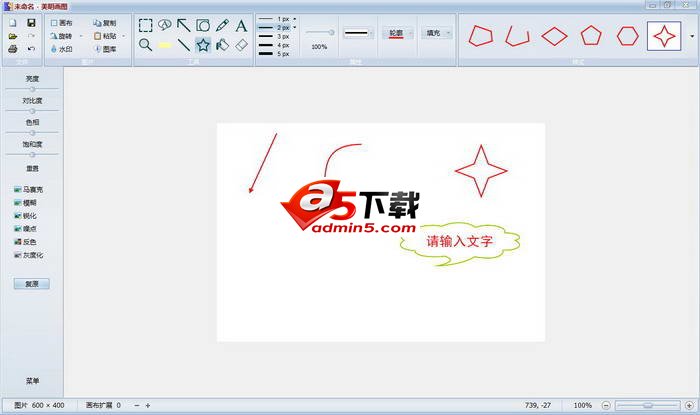The image size is (700, 415).
Task: Adjust the 饱和度 saturation slider
Action: (32, 154)
